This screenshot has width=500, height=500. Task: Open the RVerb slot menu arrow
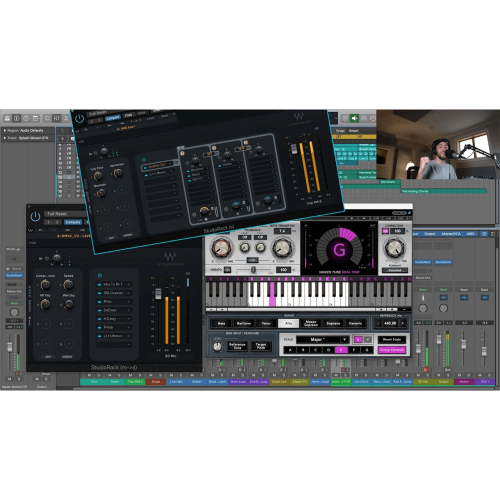click(x=128, y=328)
